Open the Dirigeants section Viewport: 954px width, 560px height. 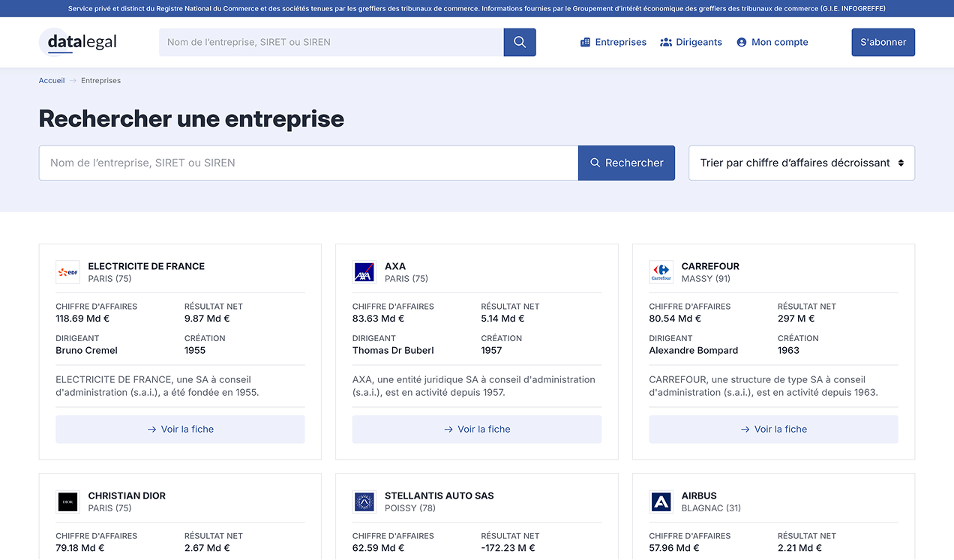tap(691, 42)
